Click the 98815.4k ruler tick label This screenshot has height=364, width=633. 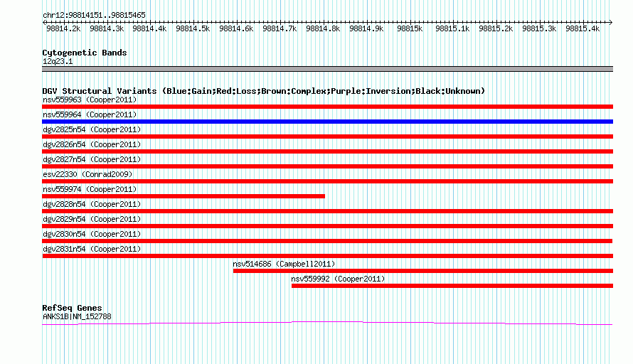coord(583,29)
